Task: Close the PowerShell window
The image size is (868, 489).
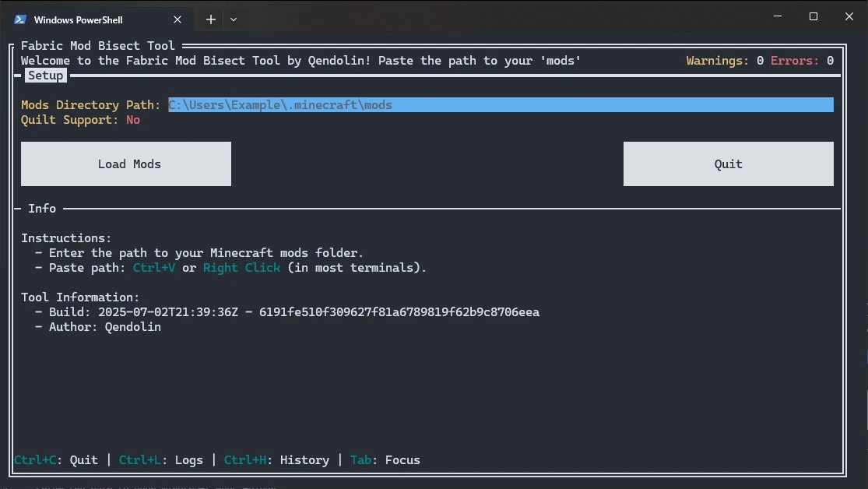Action: pyautogui.click(x=849, y=16)
